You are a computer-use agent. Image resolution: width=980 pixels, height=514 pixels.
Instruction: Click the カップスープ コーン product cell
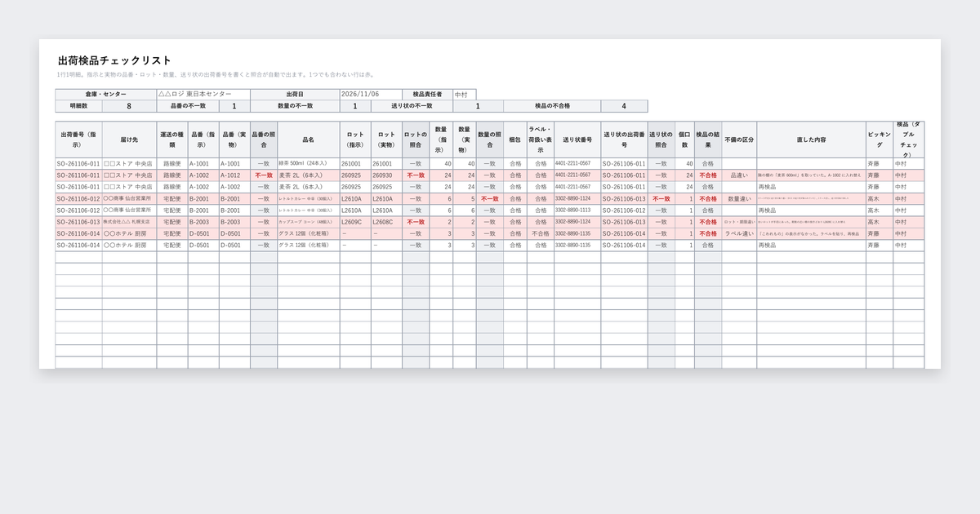pos(309,222)
